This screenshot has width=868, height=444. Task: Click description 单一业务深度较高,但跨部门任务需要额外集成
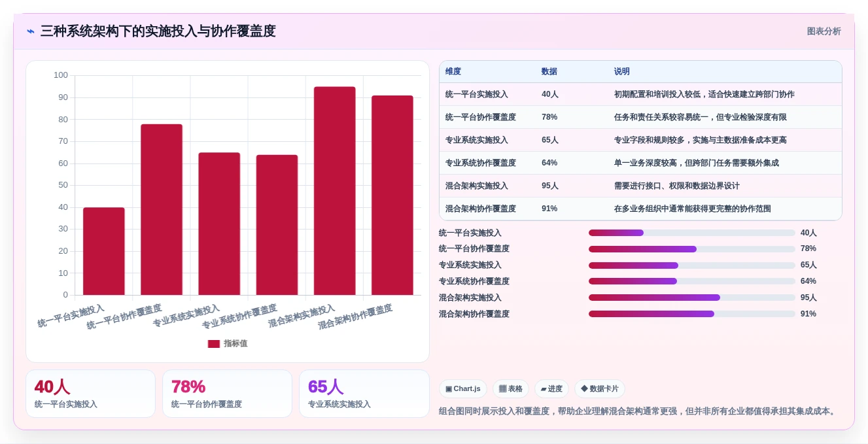[x=697, y=163]
